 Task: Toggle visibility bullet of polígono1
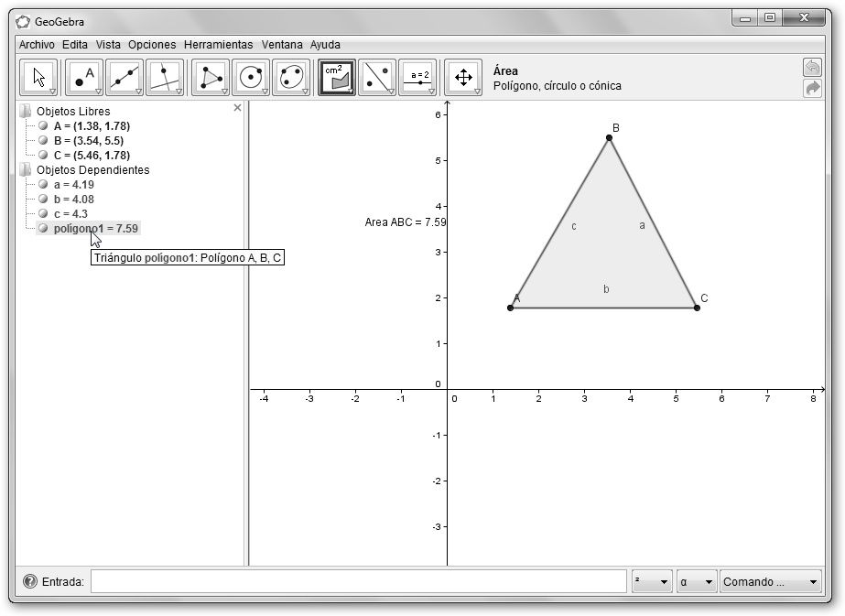pyautogui.click(x=43, y=229)
